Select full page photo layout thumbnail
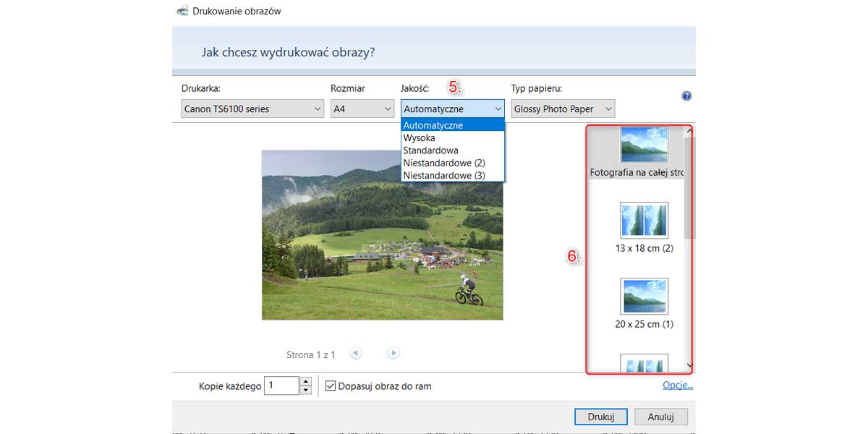The image size is (868, 434). coord(644,145)
